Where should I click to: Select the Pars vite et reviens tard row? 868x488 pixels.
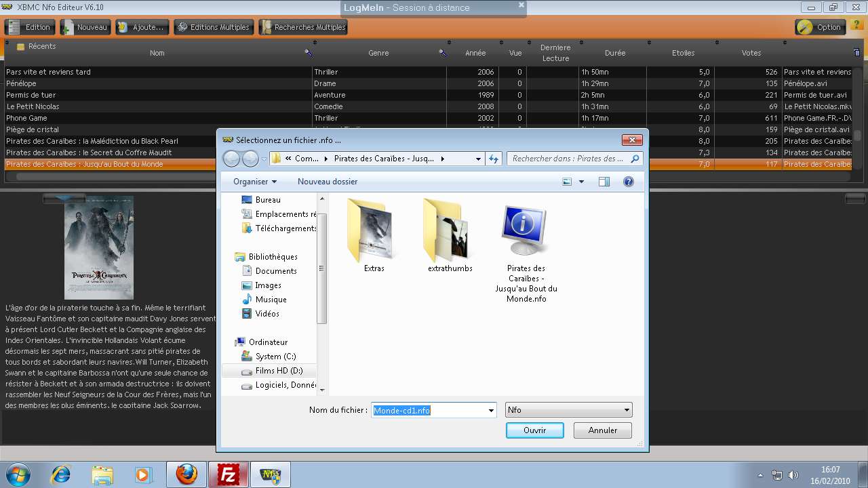(x=427, y=72)
